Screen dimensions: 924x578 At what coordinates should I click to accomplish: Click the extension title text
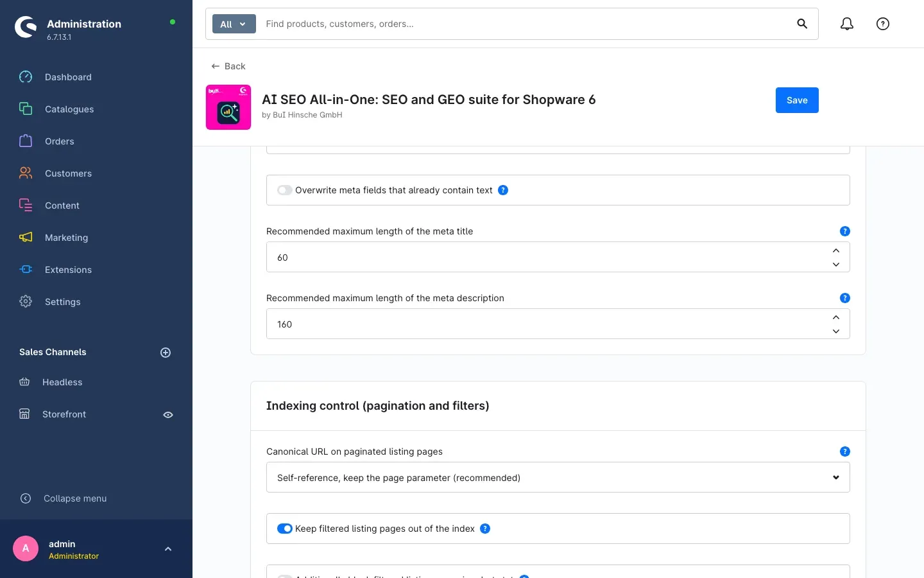[x=429, y=100]
